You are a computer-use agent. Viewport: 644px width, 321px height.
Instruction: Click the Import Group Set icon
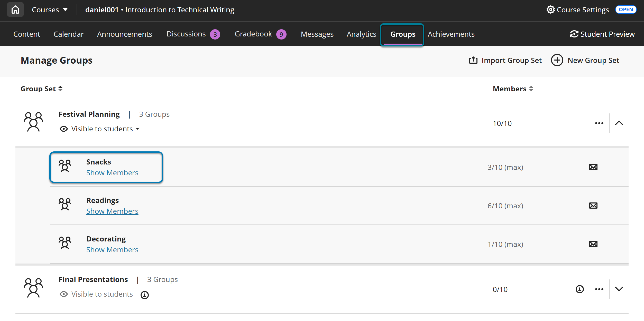click(x=473, y=60)
